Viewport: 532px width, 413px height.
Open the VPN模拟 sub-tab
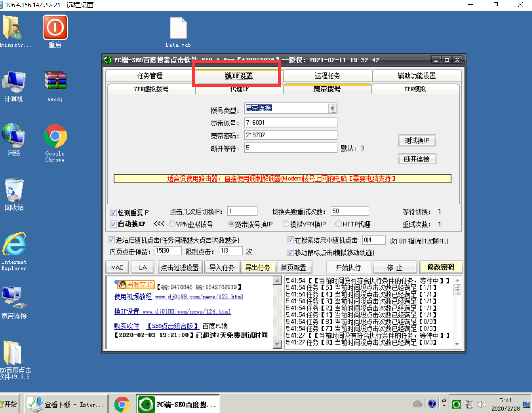415,89
